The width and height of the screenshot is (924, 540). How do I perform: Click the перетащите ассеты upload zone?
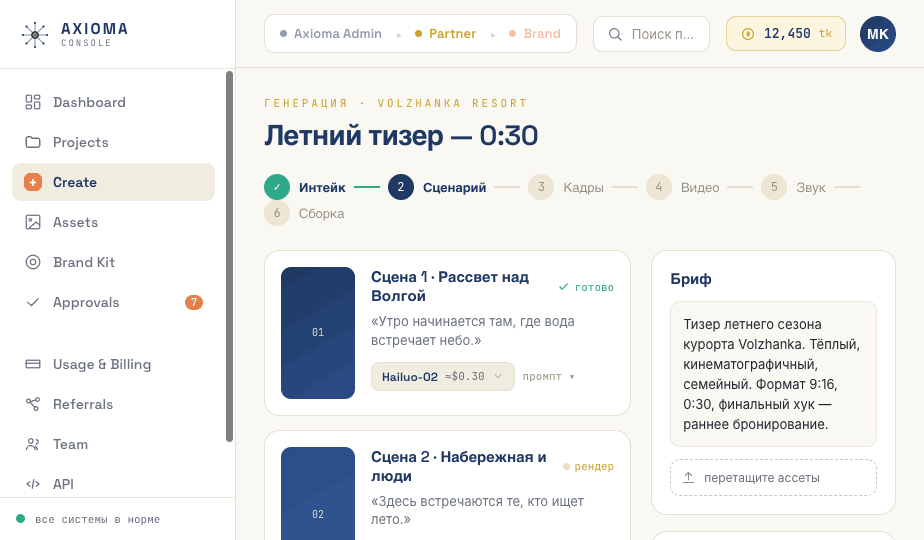(773, 478)
